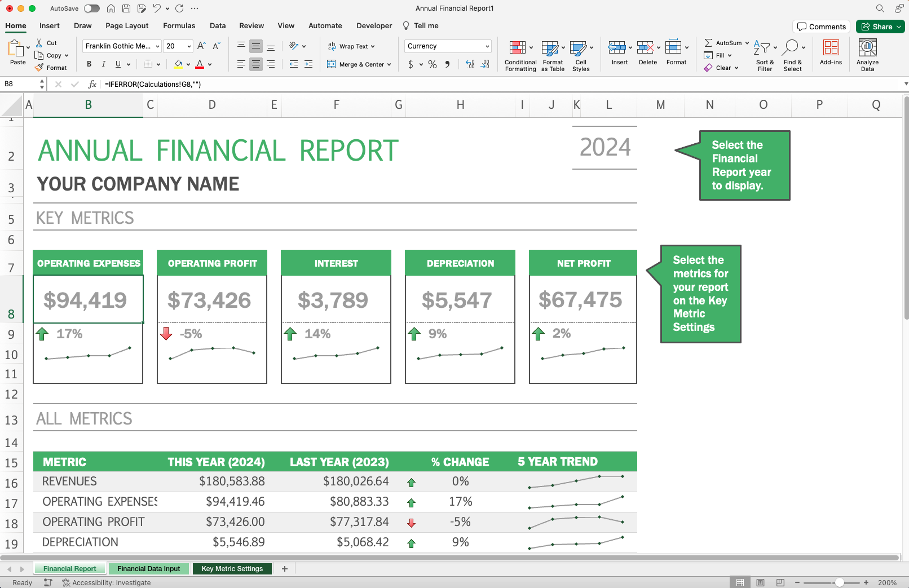Open the Cell Styles gallery

pyautogui.click(x=581, y=54)
